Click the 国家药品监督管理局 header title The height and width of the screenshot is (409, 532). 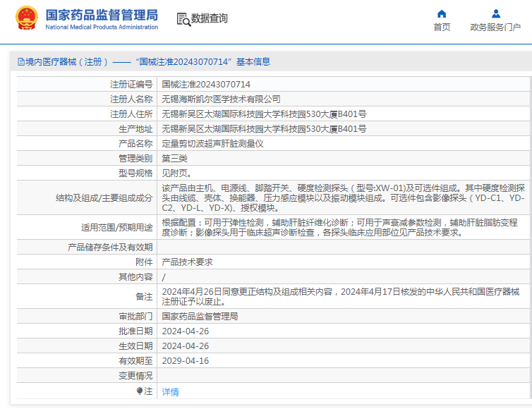tap(102, 15)
